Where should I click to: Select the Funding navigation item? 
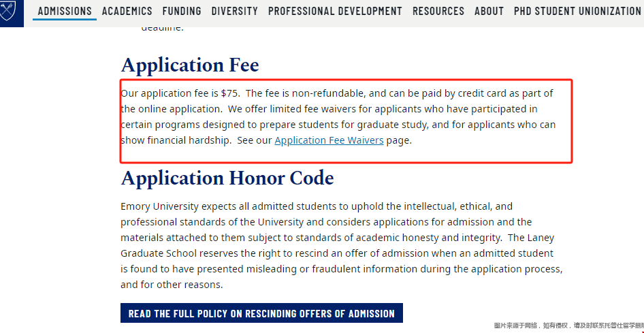pos(182,11)
